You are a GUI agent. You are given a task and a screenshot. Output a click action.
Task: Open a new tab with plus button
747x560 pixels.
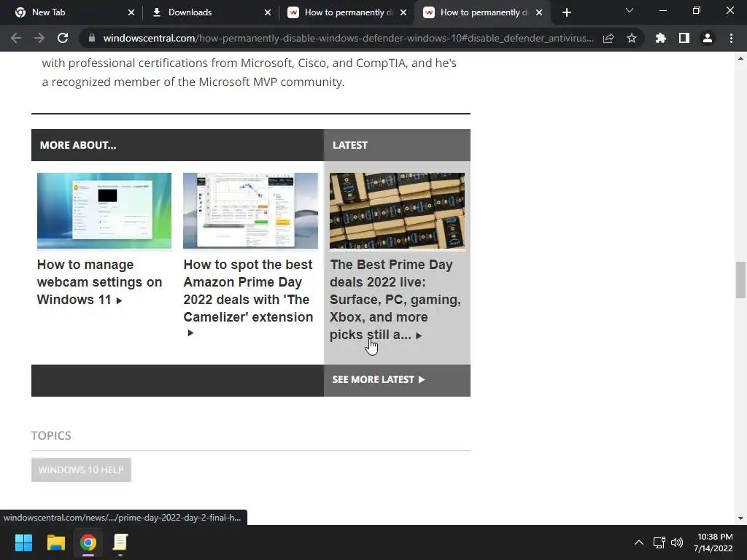coord(566,12)
